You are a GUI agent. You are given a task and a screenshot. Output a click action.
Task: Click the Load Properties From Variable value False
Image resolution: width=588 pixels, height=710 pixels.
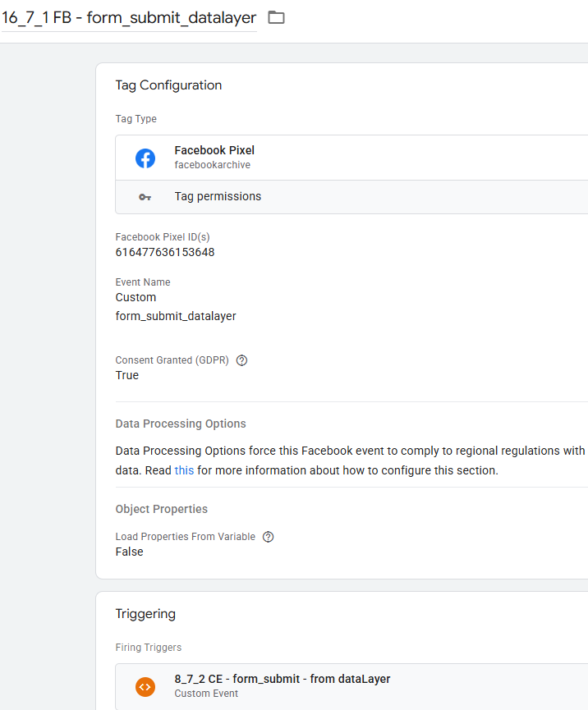pos(129,552)
